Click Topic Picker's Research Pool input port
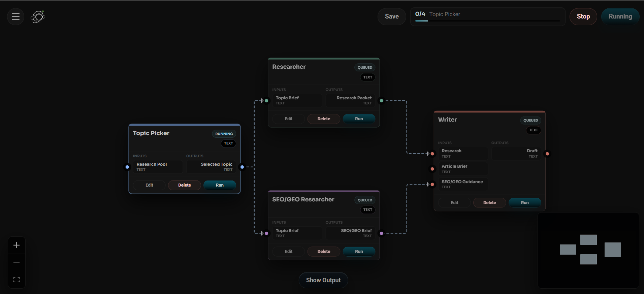Screen dimensions: 644x294 point(127,167)
